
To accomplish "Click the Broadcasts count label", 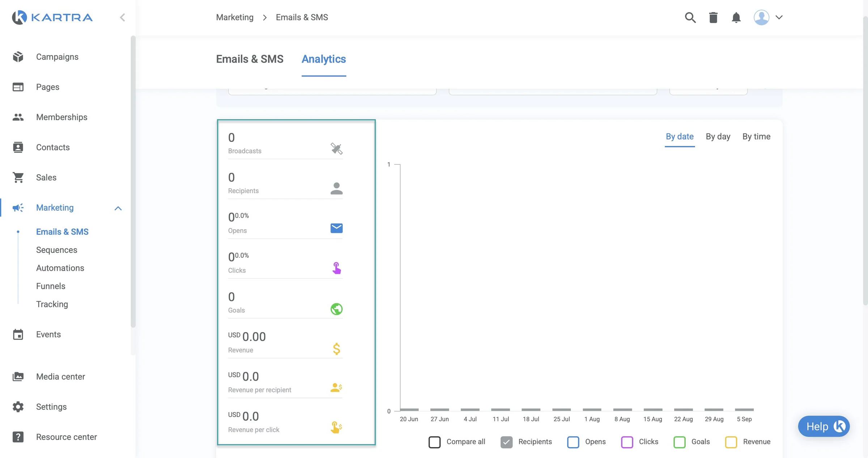I will pyautogui.click(x=244, y=151).
